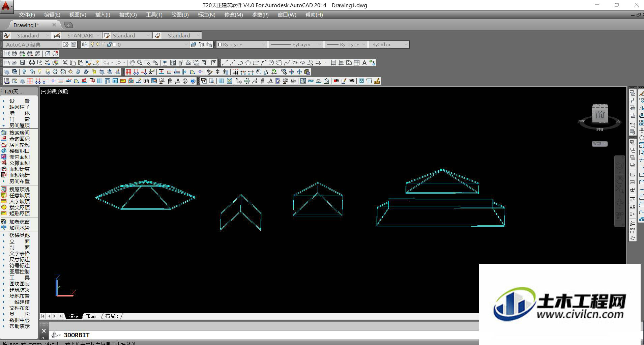644x345 pixels.
Task: Click the Open file folder icon
Action: click(14, 63)
